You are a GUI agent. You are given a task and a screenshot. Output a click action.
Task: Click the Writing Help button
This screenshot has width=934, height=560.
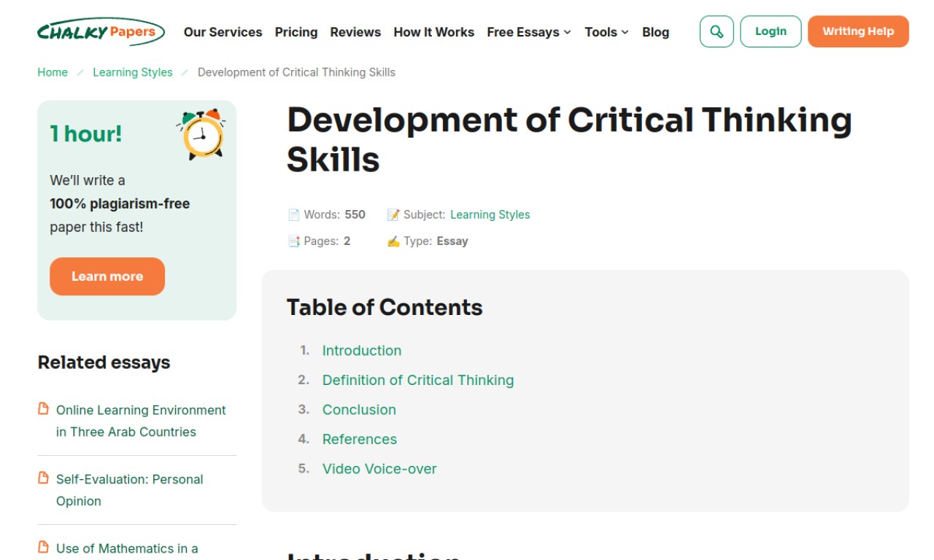858,31
